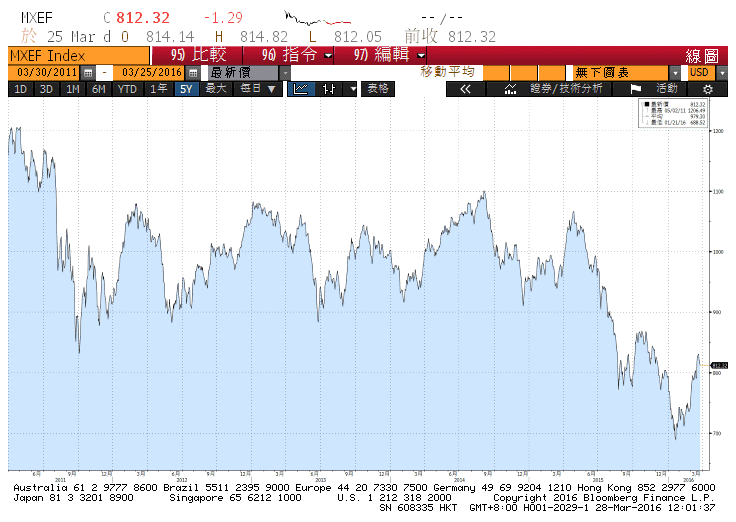Viewport: 736px width, 522px height.
Task: Select the bar/candle chart type icon
Action: pos(329,89)
